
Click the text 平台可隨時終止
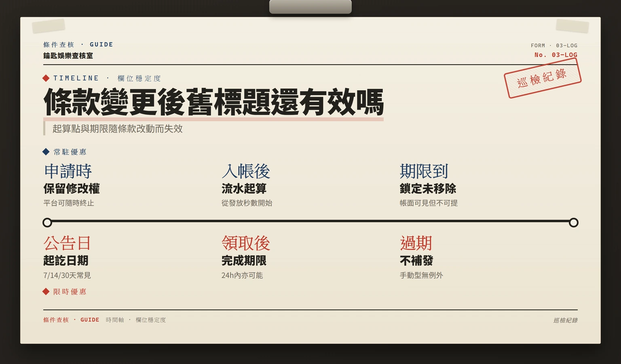point(69,203)
